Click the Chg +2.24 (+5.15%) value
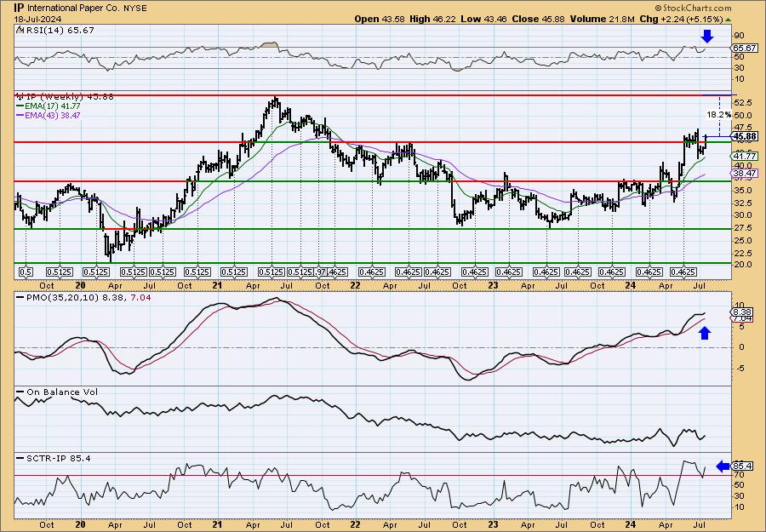The width and height of the screenshot is (766, 532). click(x=682, y=19)
